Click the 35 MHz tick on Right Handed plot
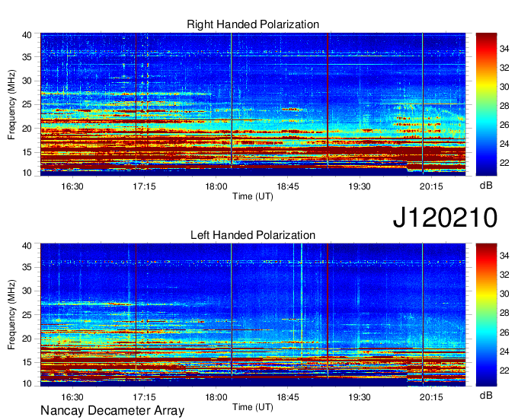This screenshot has width=518, height=420. [x=27, y=57]
